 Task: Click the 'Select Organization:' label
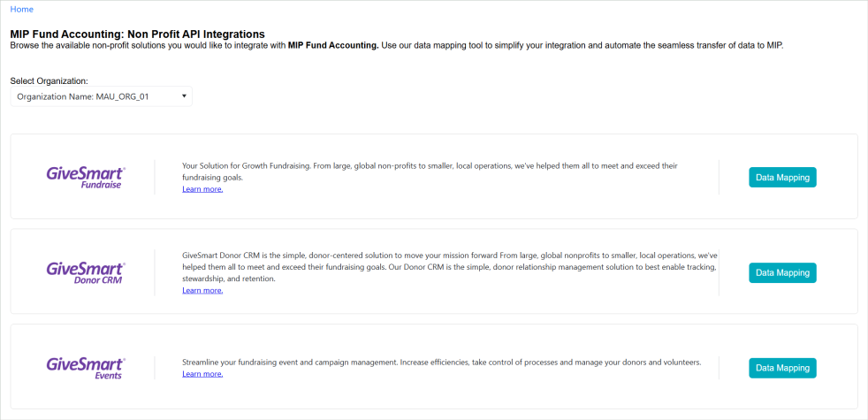click(x=49, y=80)
